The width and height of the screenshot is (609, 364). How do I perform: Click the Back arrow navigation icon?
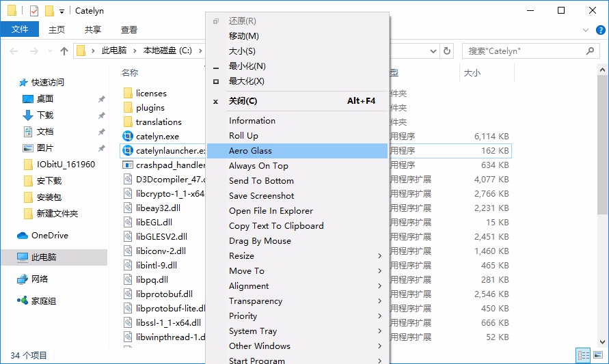tap(14, 51)
